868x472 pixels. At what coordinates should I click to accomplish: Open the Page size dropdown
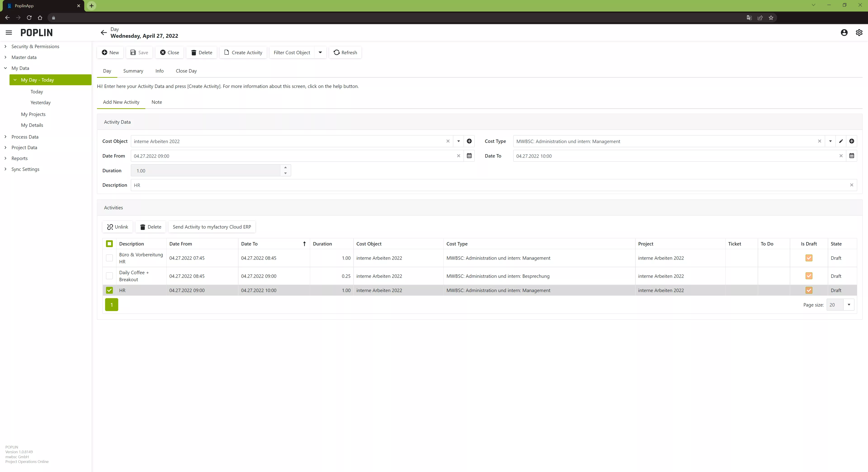tap(849, 305)
